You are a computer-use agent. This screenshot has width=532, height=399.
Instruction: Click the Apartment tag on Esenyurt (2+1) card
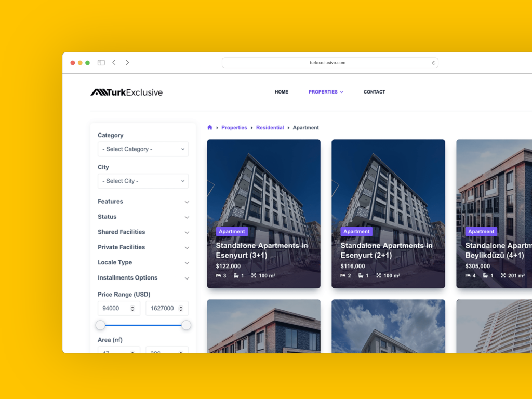(356, 232)
